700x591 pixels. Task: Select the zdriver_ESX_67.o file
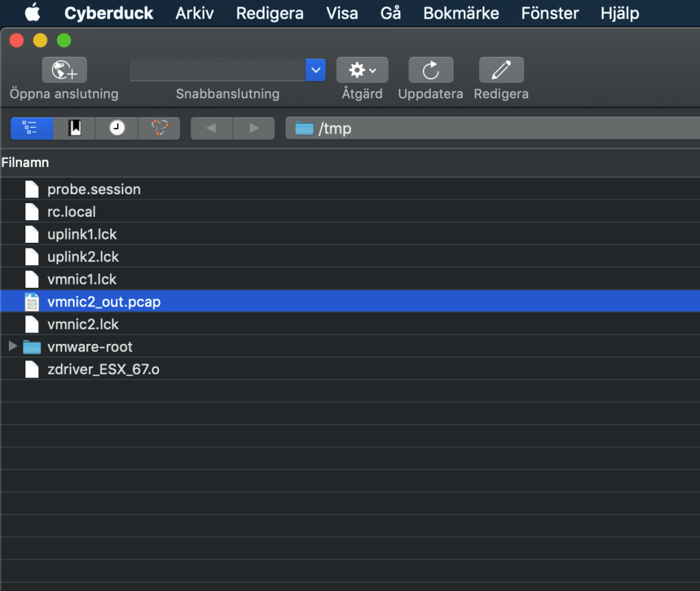[x=103, y=369]
